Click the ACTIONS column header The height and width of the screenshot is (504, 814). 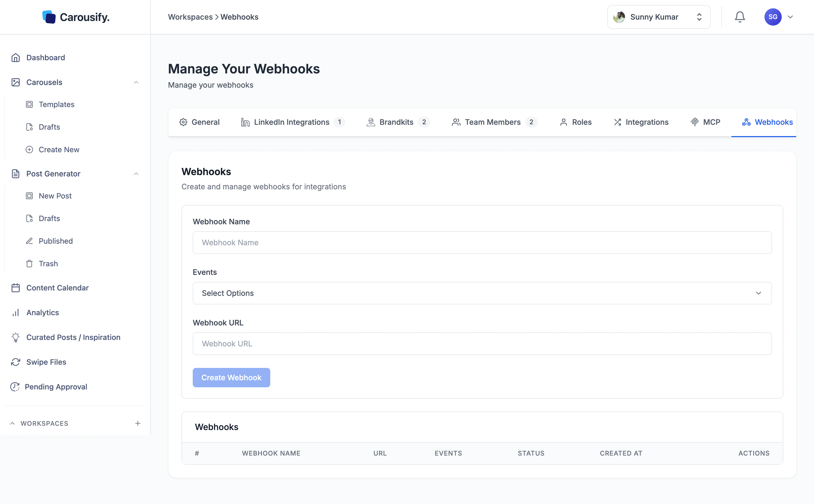(x=754, y=453)
